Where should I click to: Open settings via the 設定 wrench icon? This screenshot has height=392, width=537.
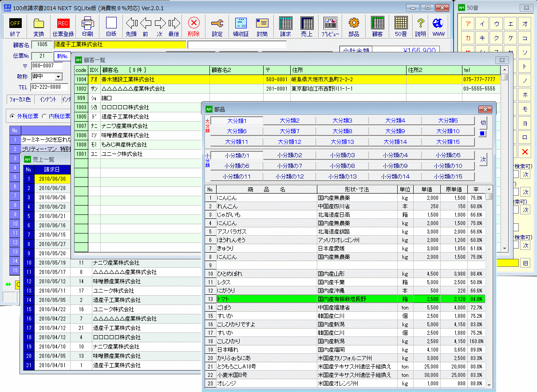pyautogui.click(x=217, y=26)
